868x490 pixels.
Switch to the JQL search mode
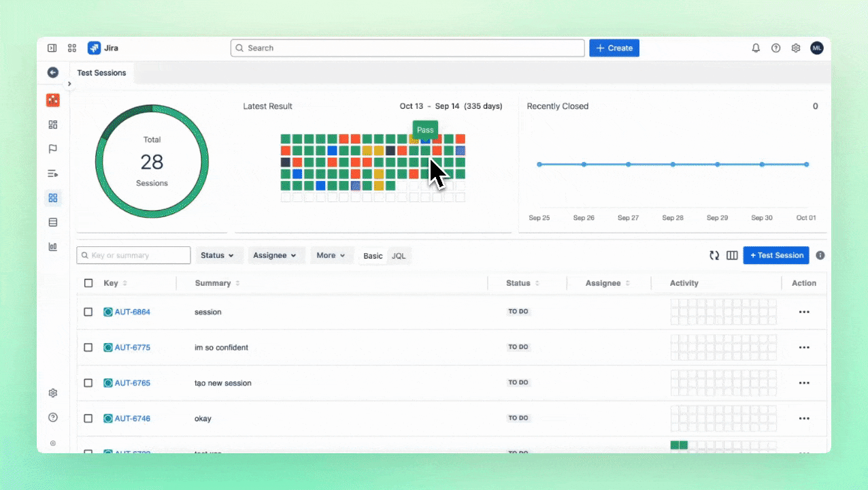pyautogui.click(x=399, y=255)
